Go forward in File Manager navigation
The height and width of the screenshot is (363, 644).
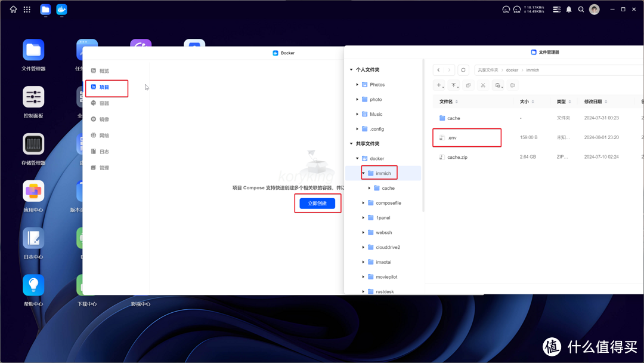(450, 70)
